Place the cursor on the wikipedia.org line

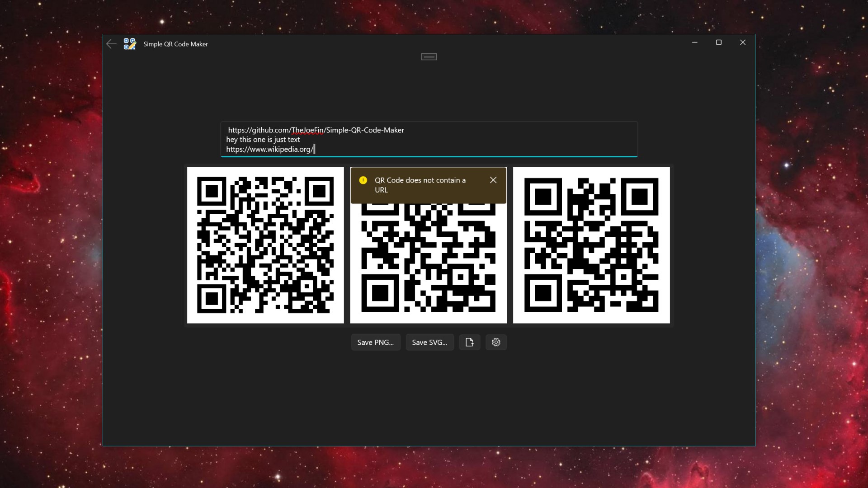click(x=269, y=150)
